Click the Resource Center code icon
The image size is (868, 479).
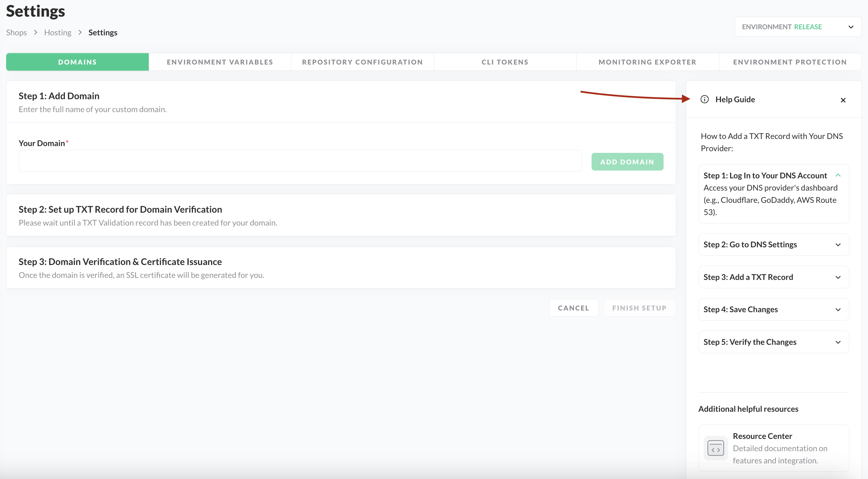[716, 448]
